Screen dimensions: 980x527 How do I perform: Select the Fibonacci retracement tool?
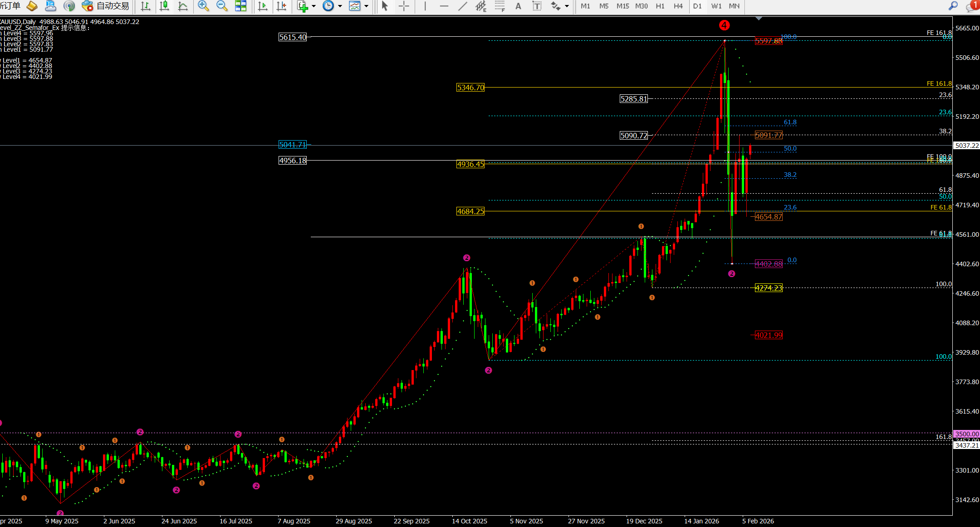[500, 6]
